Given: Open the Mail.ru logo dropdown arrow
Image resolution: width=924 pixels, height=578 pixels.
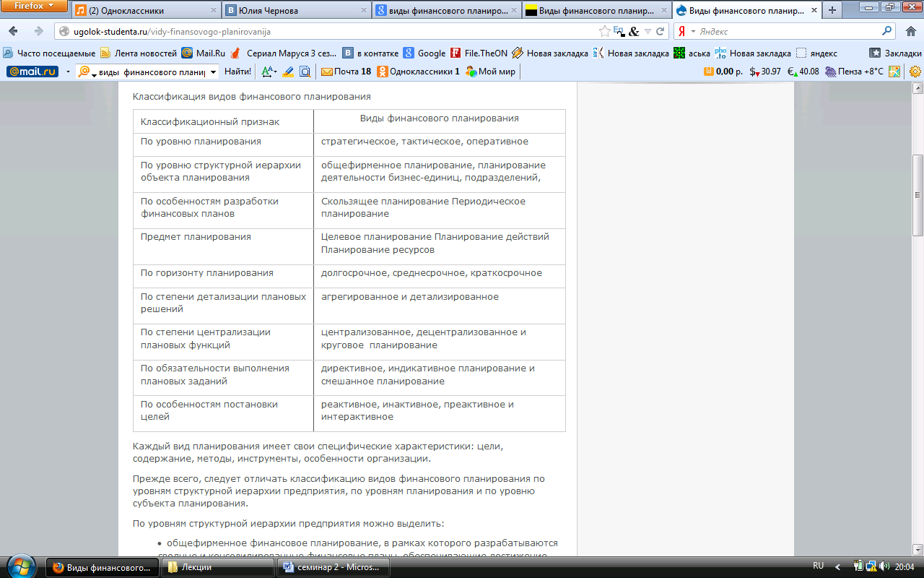Looking at the screenshot, I should (68, 72).
